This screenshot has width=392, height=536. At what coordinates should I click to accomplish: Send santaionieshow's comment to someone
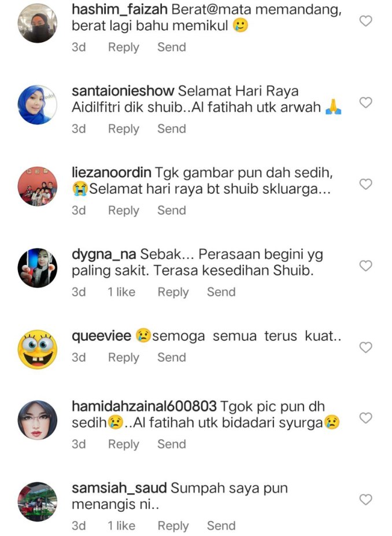tap(172, 129)
